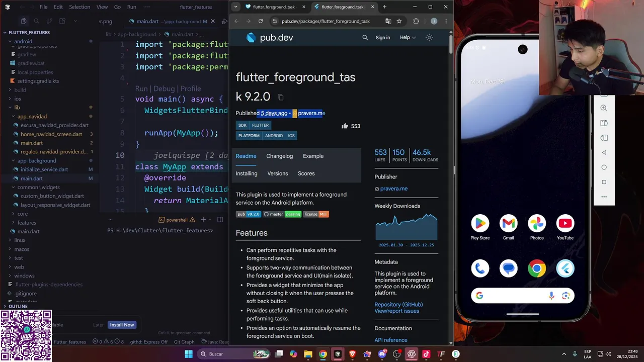Open the Phone dialer app on emulator
Screen dimensions: 644x362
click(480, 268)
